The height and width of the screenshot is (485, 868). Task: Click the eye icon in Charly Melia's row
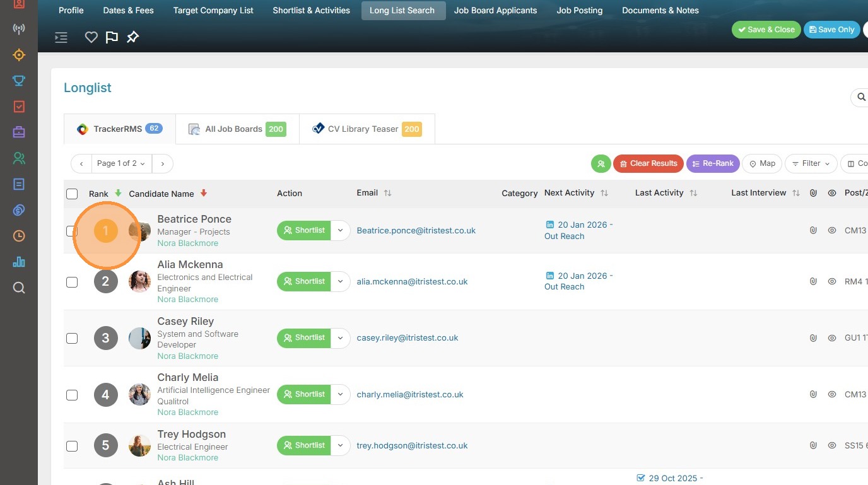tap(832, 395)
